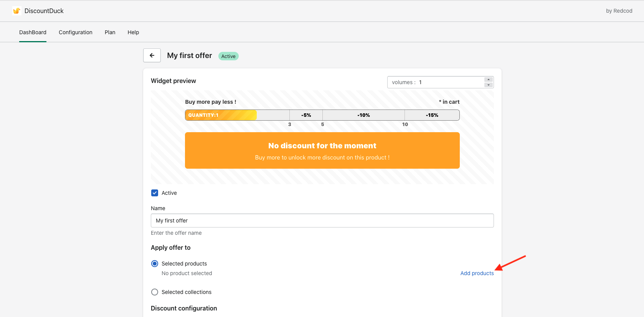The image size is (644, 317).
Task: Open the Plan tab
Action: [x=110, y=32]
